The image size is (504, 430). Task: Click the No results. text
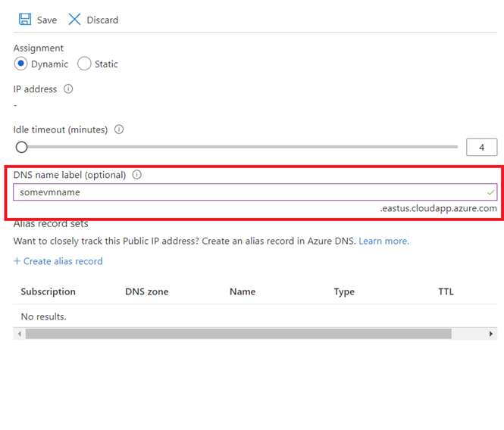[43, 316]
